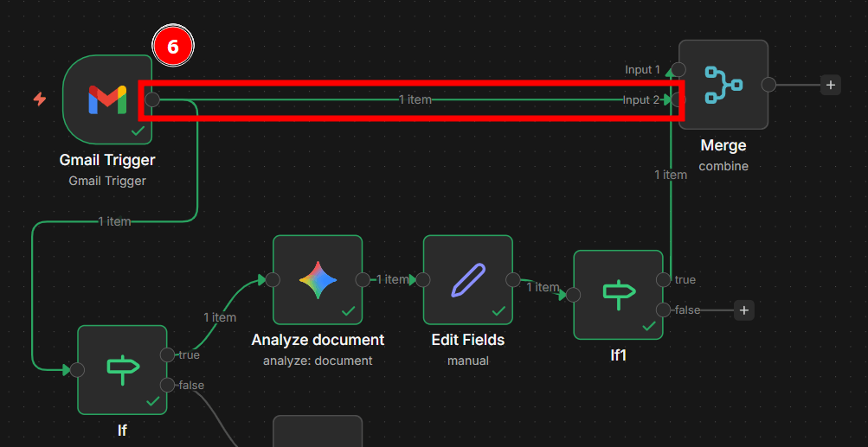The image size is (868, 447).
Task: Click the green checkmark on Gmail Trigger node
Action: point(138,131)
